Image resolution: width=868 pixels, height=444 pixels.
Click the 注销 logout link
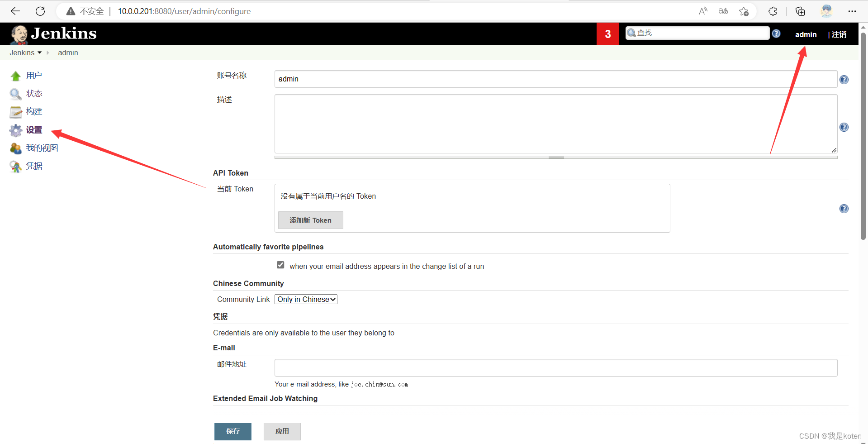[x=839, y=34]
